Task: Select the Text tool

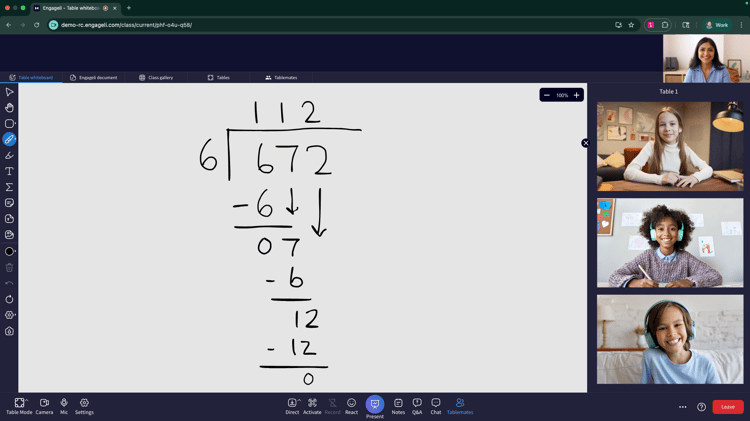Action: pos(9,171)
